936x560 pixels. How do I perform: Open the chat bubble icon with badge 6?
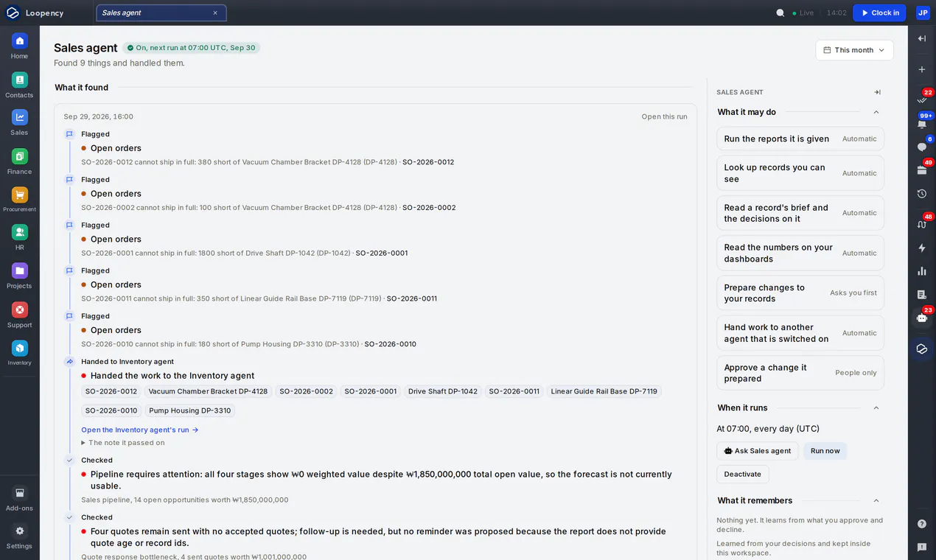click(x=922, y=147)
